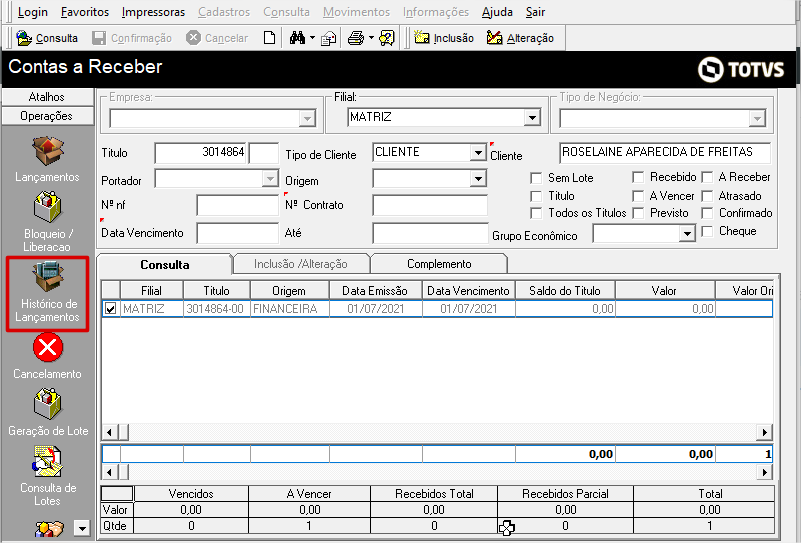The height and width of the screenshot is (543, 801).
Task: Click the Titulo number input field
Action: click(x=200, y=152)
